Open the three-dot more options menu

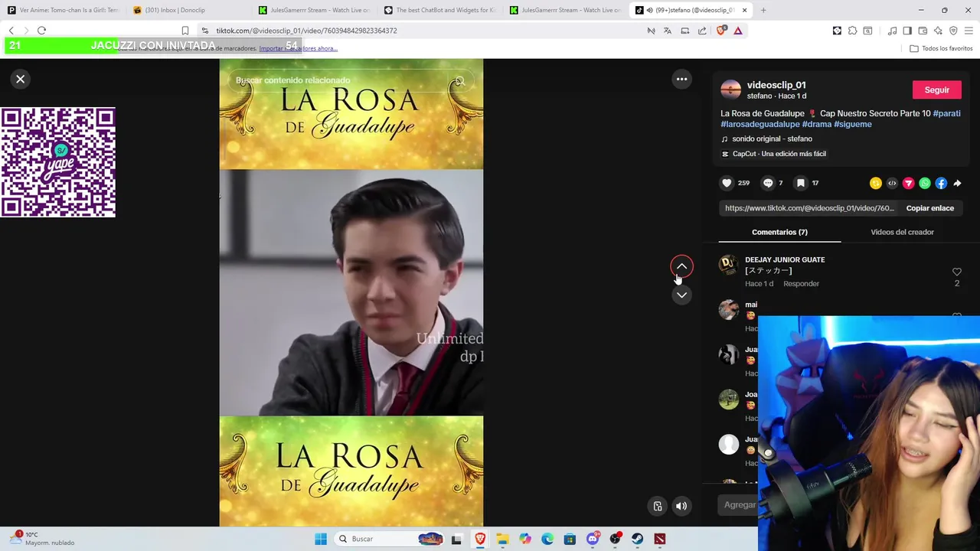(681, 79)
